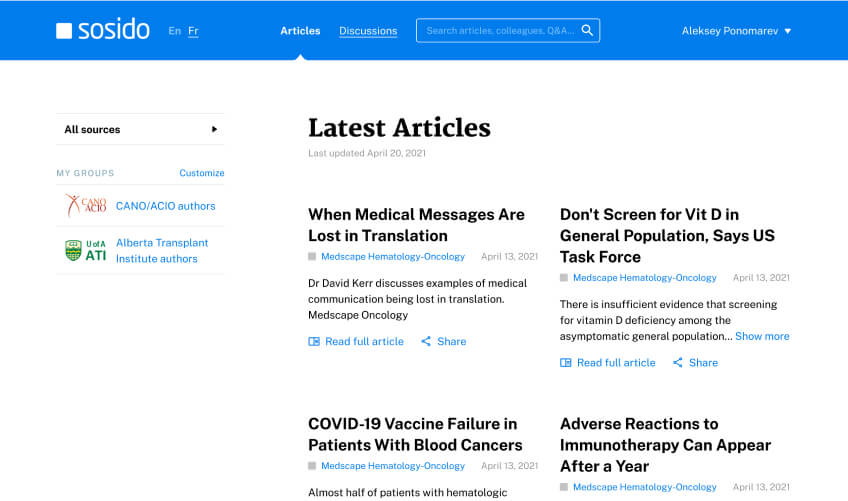Click the CANO/ACIO group logo
This screenshot has height=501, width=848.
pos(85,206)
